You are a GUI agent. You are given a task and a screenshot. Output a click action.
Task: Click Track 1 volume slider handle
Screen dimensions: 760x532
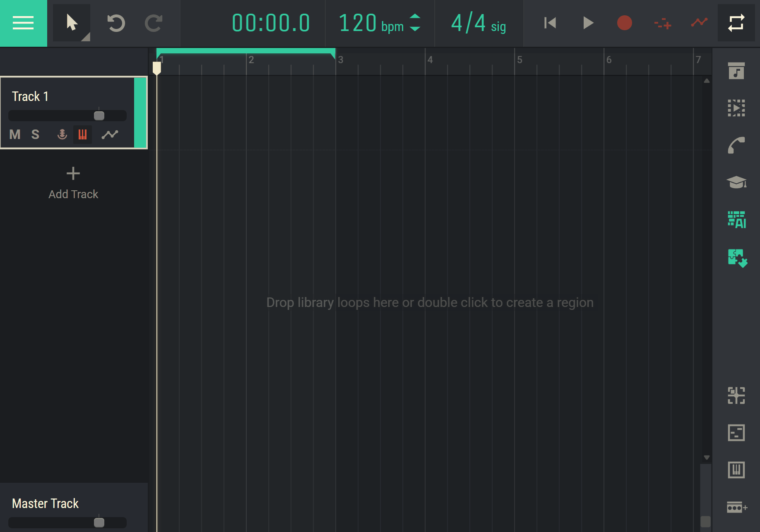tap(99, 116)
